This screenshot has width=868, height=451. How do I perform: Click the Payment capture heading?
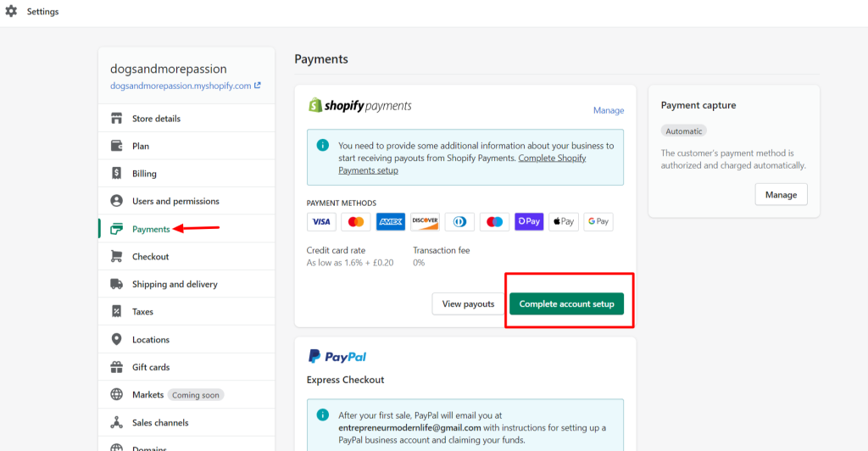coord(698,105)
